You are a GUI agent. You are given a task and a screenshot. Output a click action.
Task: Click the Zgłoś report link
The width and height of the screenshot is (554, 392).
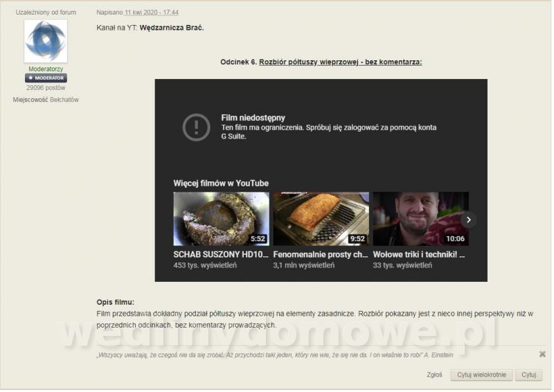tap(435, 375)
